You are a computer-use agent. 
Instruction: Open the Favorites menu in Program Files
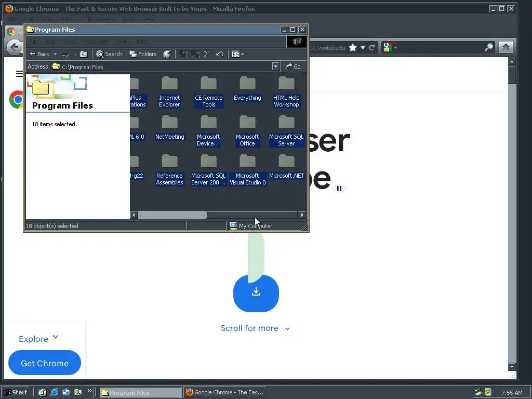click(x=95, y=42)
